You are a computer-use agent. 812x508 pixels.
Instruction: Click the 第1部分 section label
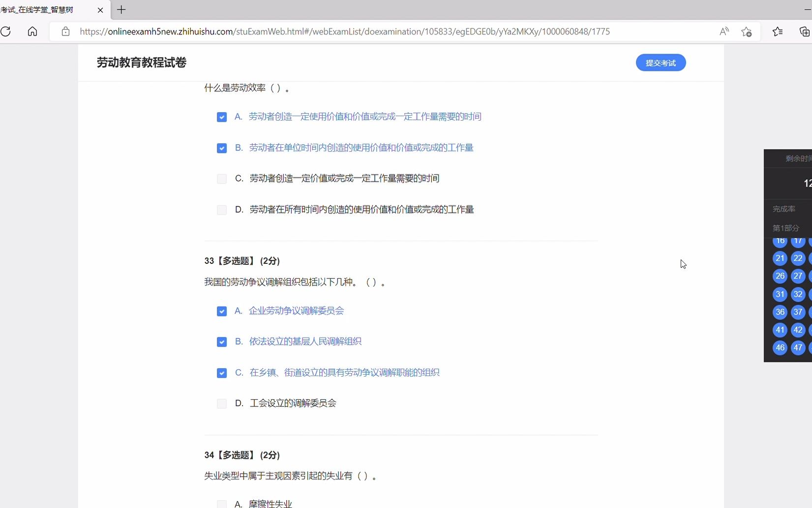click(x=785, y=228)
